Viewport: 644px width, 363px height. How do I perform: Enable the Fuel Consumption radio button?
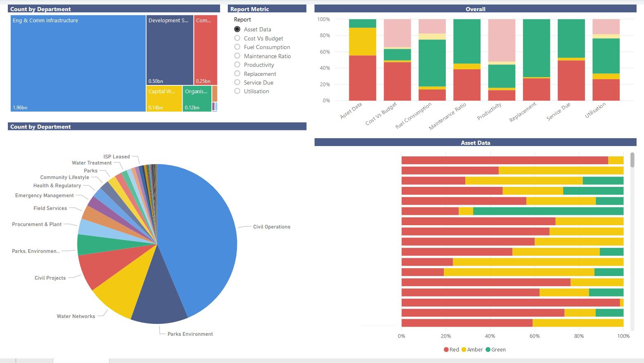237,47
